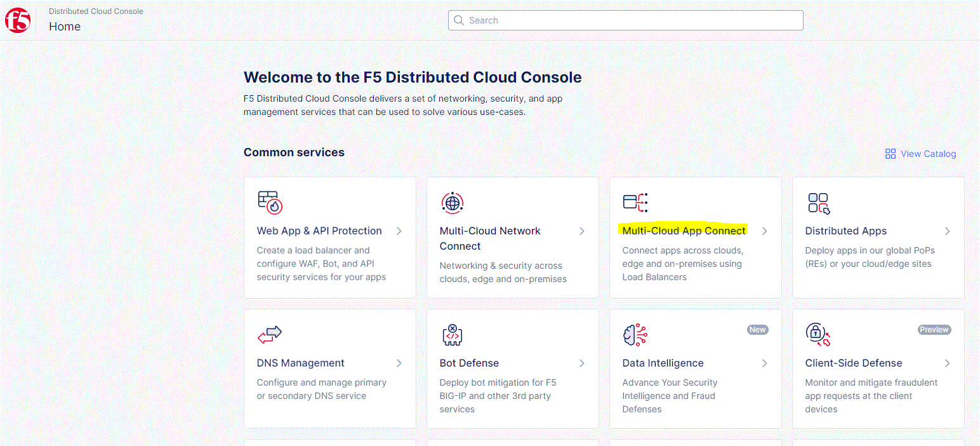The height and width of the screenshot is (446, 980).
Task: Expand the Distributed Apps chevron
Action: point(948,231)
